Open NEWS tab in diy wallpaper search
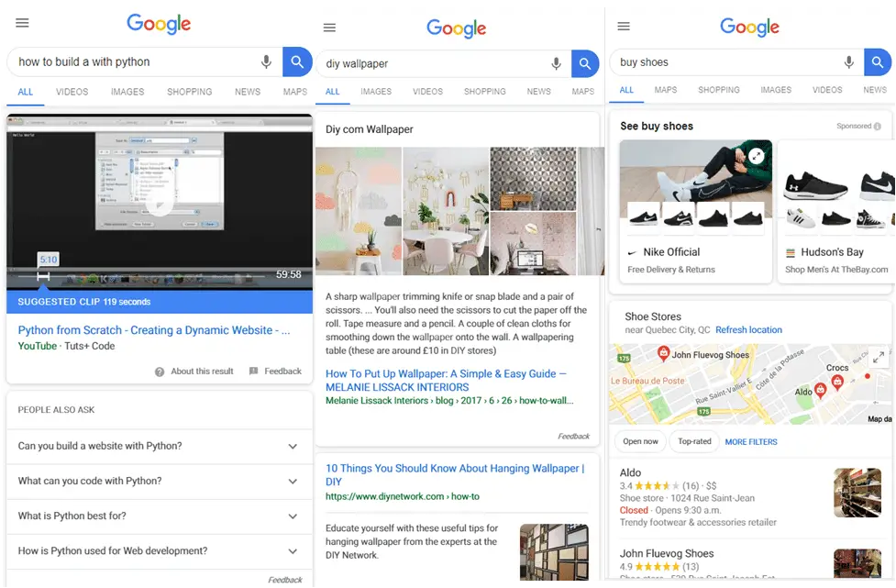Image resolution: width=896 pixels, height=588 pixels. click(x=539, y=92)
